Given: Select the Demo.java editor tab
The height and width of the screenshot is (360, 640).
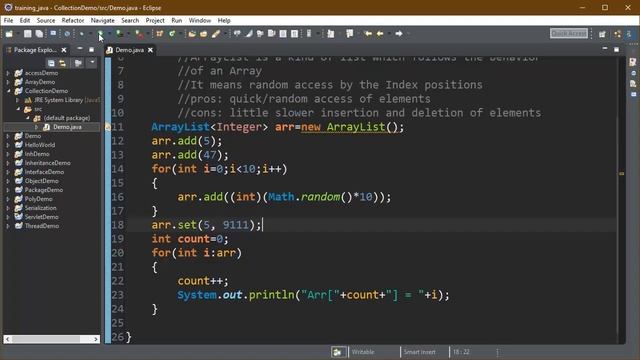Looking at the screenshot, I should [x=129, y=50].
